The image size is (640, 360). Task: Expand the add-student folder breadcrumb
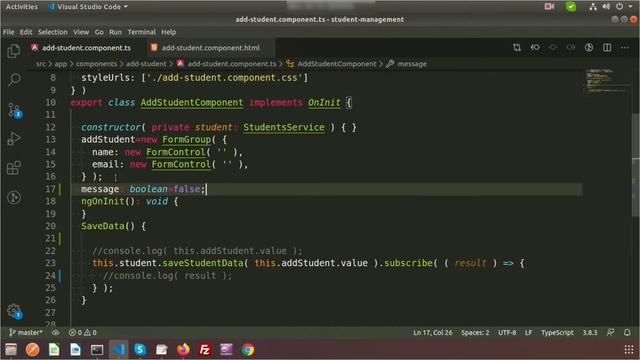[x=146, y=64]
